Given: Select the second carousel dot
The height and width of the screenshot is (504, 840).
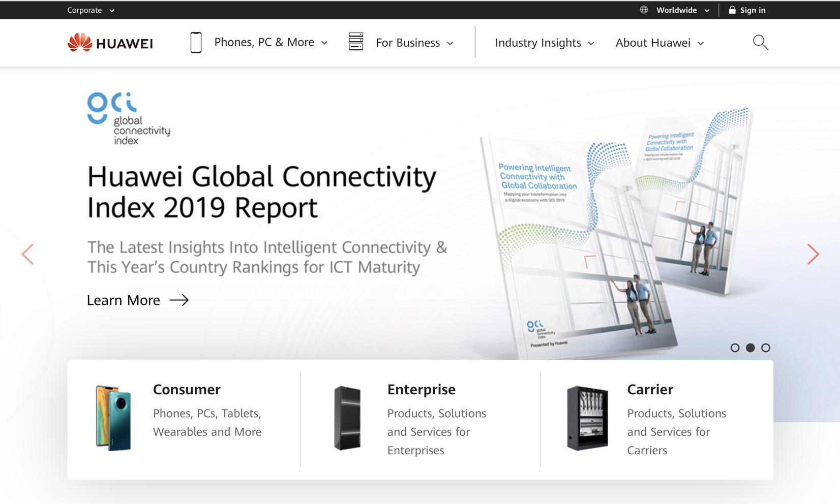Looking at the screenshot, I should 750,348.
